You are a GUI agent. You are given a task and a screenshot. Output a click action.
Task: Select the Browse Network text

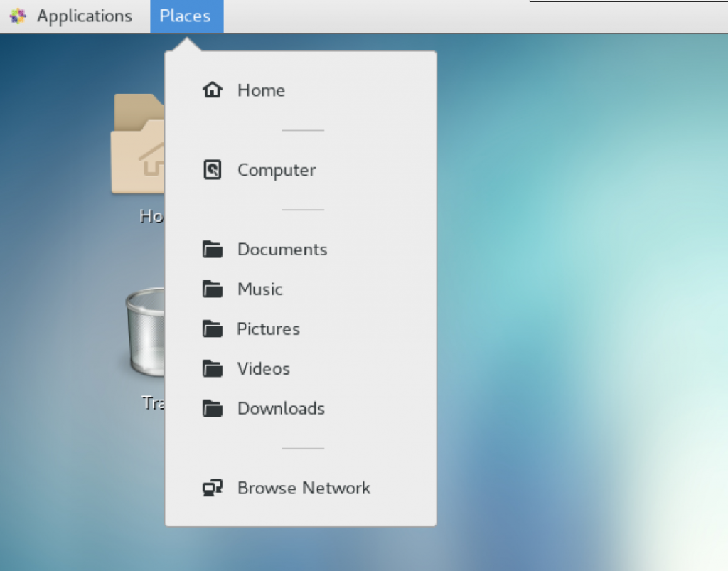point(304,489)
